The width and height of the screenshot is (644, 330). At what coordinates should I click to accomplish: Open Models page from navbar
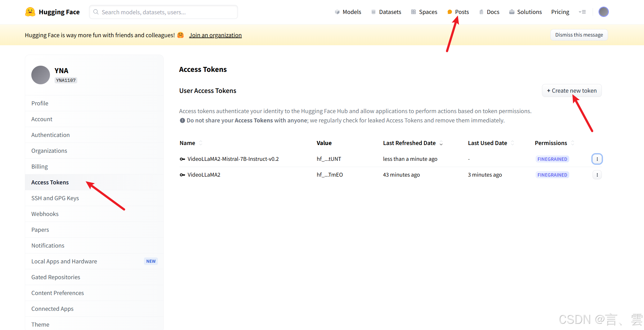point(352,12)
